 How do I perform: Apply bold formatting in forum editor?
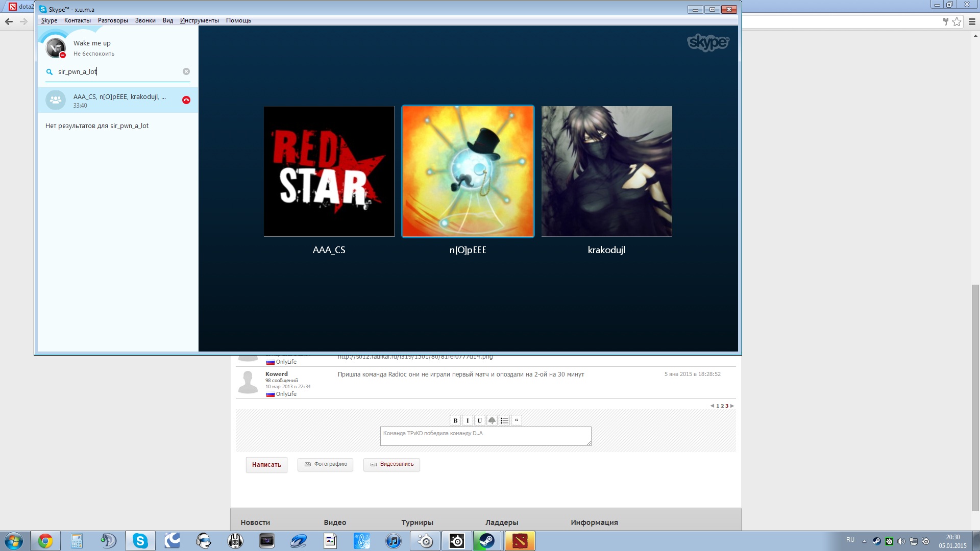click(x=455, y=420)
